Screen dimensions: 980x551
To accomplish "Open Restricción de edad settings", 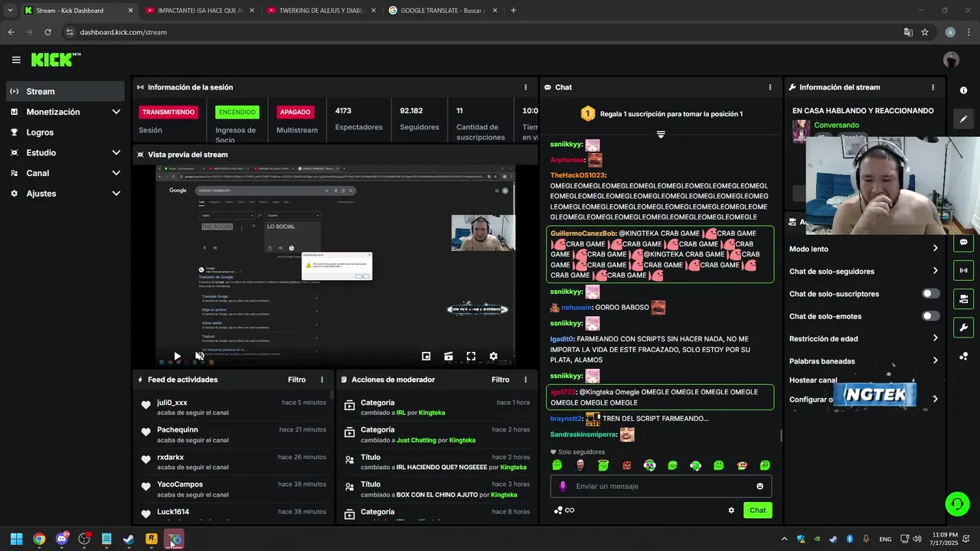I will click(863, 338).
